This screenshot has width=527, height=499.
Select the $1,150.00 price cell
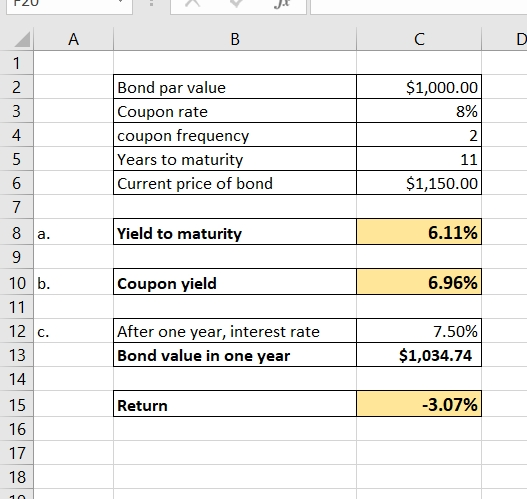point(419,183)
